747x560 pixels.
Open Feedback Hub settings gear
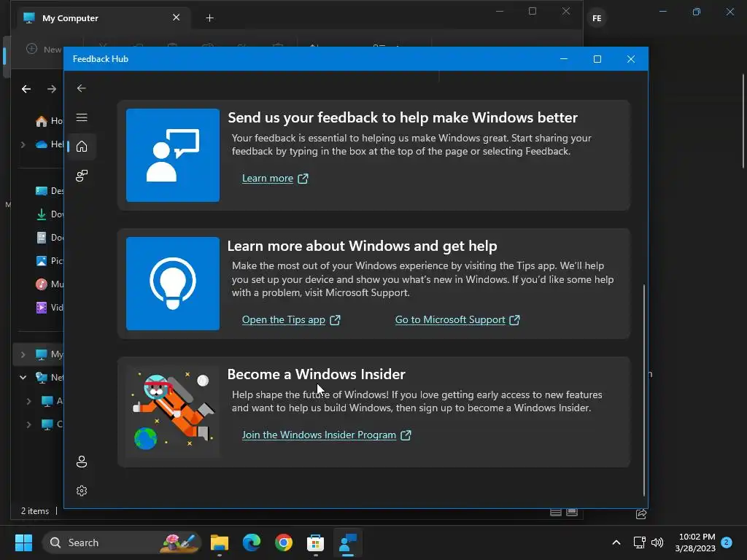point(82,491)
